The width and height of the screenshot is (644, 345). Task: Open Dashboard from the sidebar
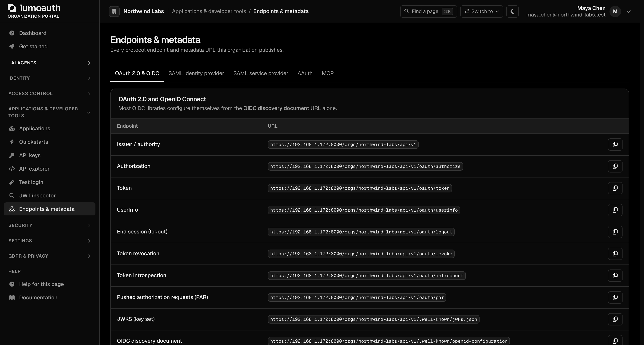[x=49, y=33]
